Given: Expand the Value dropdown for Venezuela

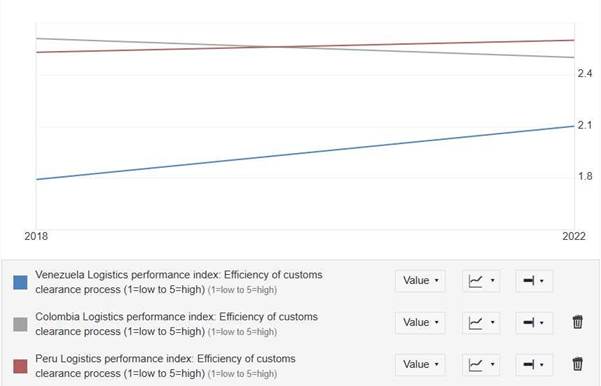Looking at the screenshot, I should 420,281.
